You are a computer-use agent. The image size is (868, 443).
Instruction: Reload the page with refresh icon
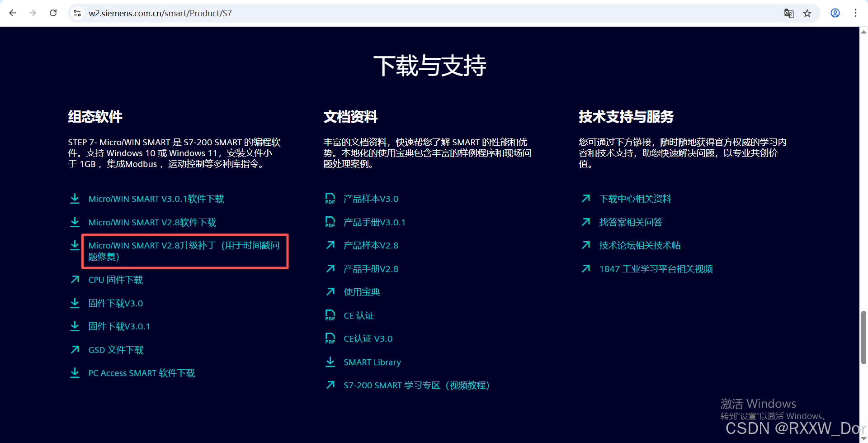point(53,13)
